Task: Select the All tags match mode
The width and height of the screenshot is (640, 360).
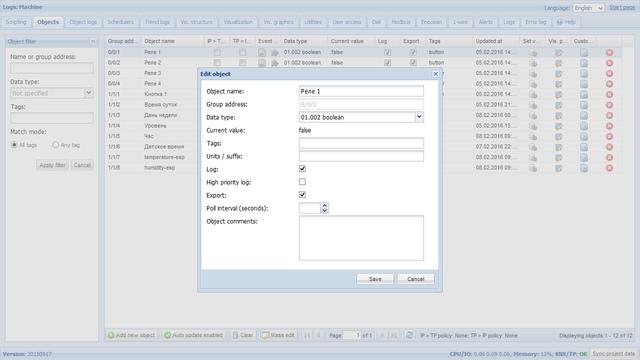Action: point(14,145)
